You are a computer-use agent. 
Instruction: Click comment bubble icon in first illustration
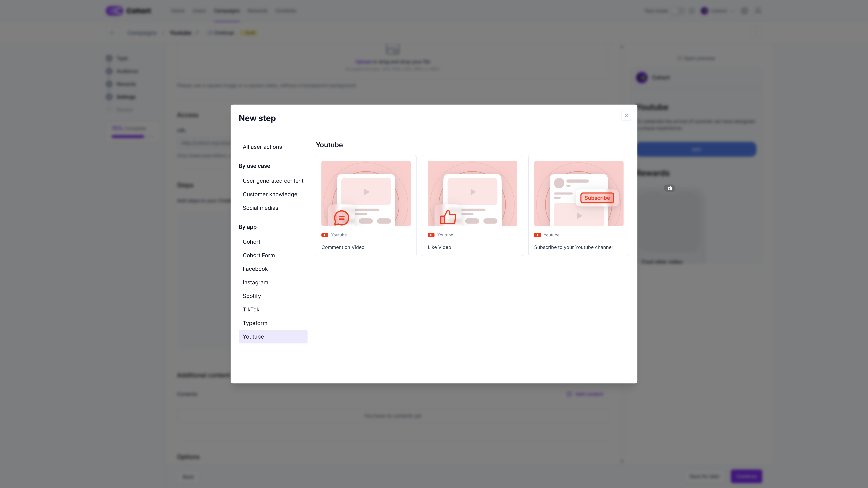coord(341,218)
